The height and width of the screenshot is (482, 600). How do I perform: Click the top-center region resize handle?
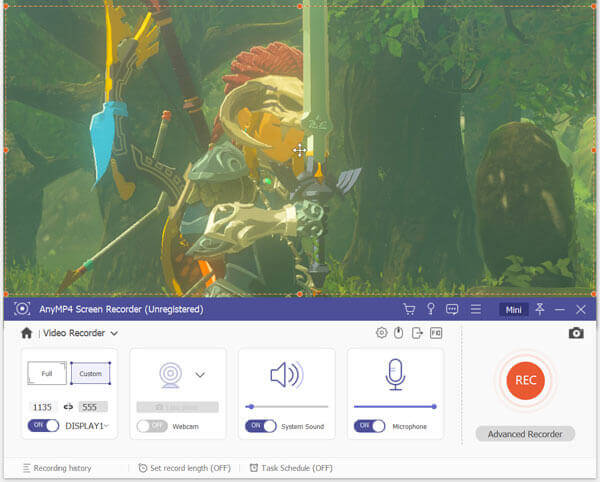(300, 6)
